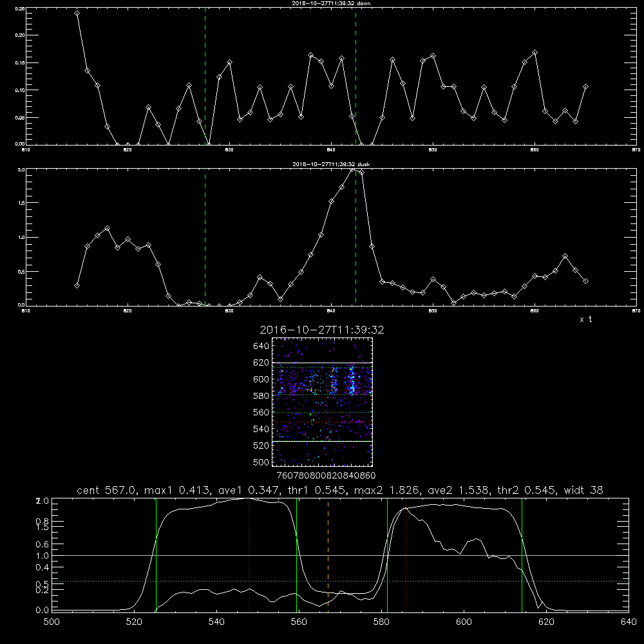Select the green vertical line near 614 in bottom plot

point(522,554)
